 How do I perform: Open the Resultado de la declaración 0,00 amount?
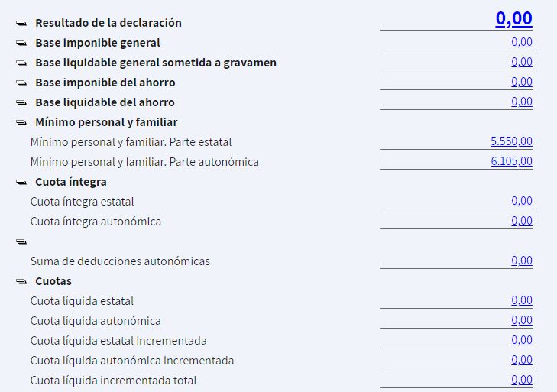[513, 18]
